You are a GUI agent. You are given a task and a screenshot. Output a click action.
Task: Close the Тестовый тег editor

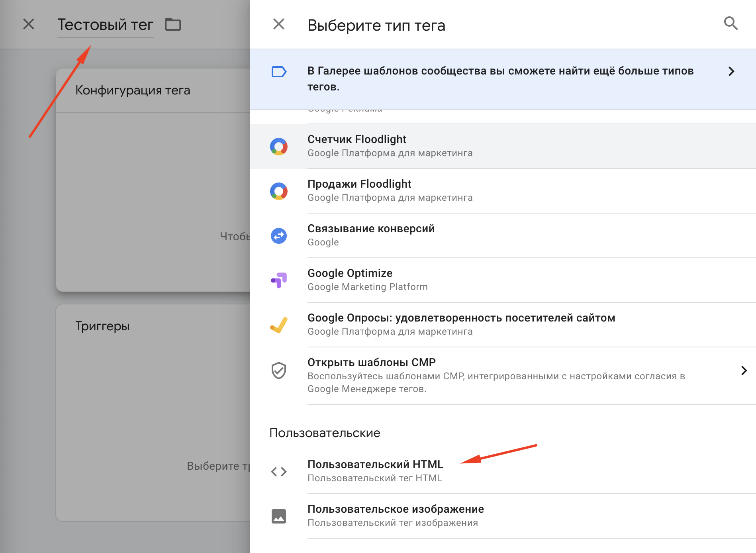click(29, 24)
